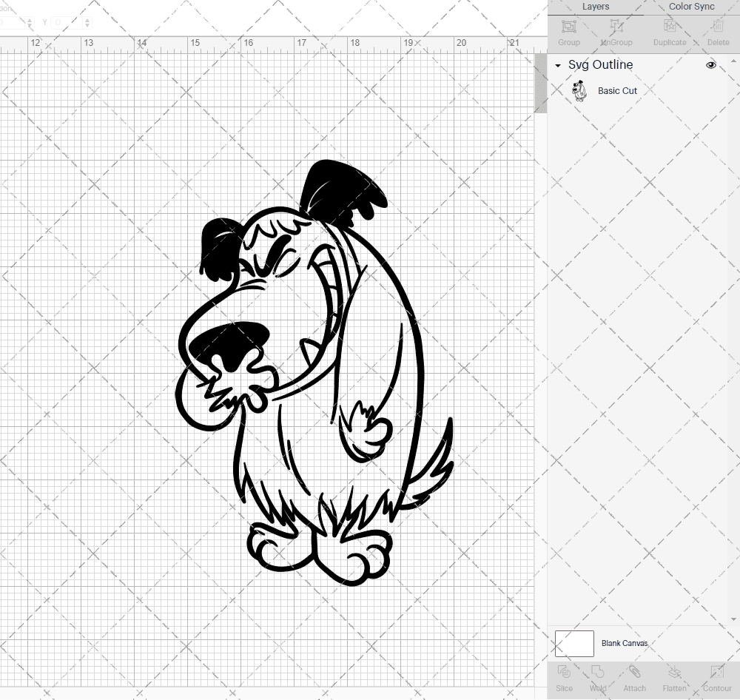740x700 pixels.
Task: Click the Contour tool icon
Action: (x=717, y=672)
